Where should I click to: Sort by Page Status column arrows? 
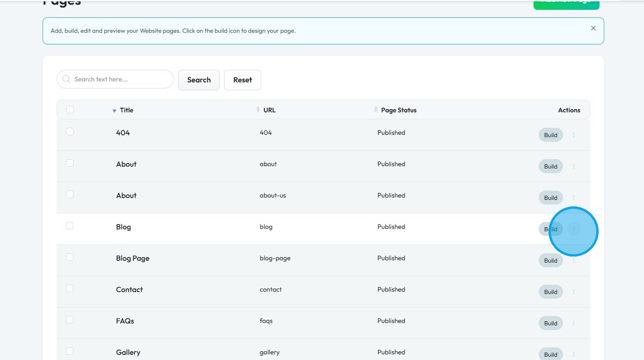pyautogui.click(x=376, y=110)
